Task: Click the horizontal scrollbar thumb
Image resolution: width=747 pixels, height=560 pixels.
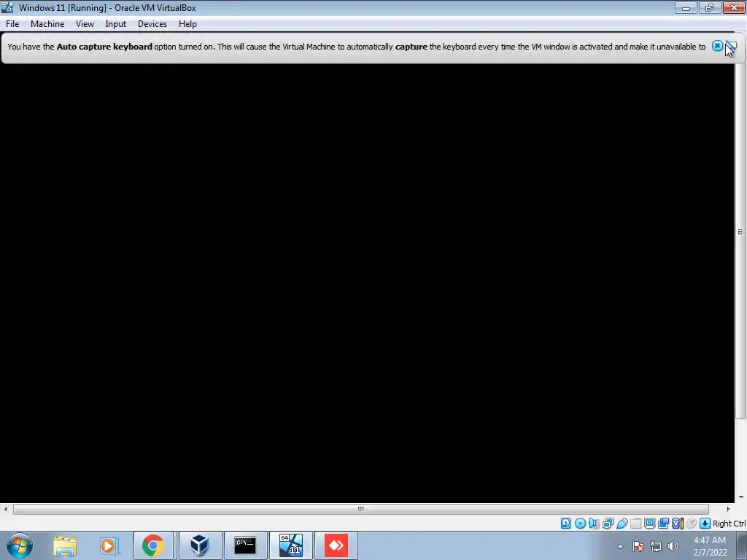Action: click(360, 509)
